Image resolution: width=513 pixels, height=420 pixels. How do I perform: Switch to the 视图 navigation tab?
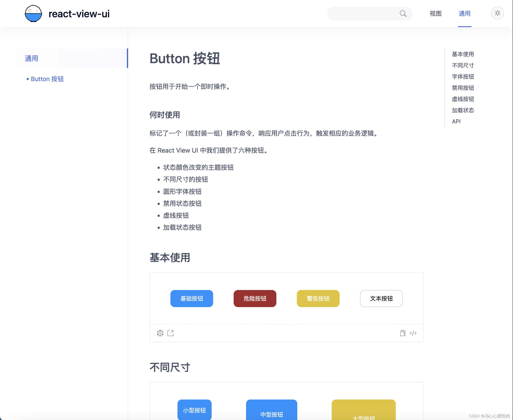tap(435, 13)
